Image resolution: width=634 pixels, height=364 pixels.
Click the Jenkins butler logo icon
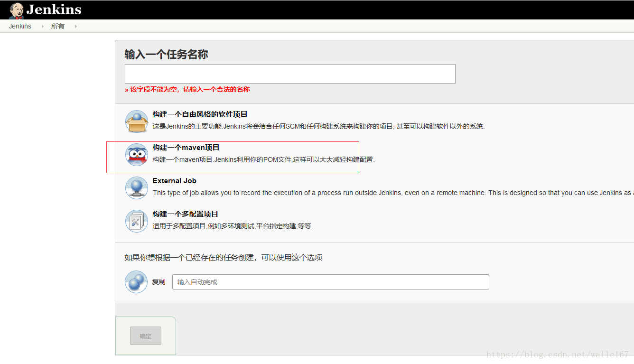pyautogui.click(x=17, y=10)
